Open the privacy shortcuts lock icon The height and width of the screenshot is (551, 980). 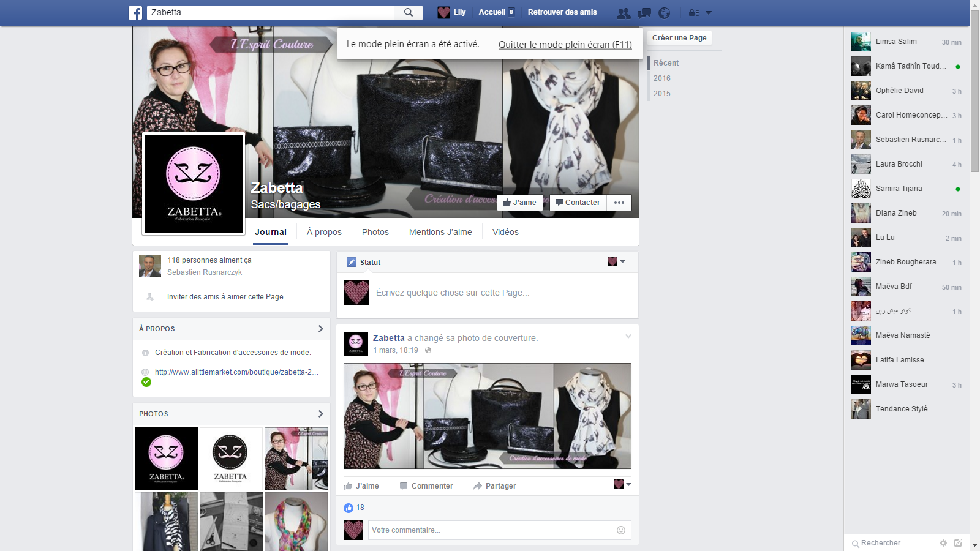coord(693,13)
